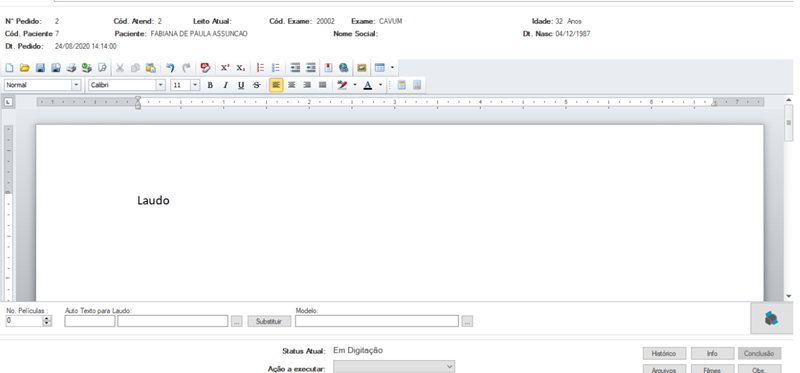
Task: Open Modelo lookup ellipsis button
Action: [467, 321]
